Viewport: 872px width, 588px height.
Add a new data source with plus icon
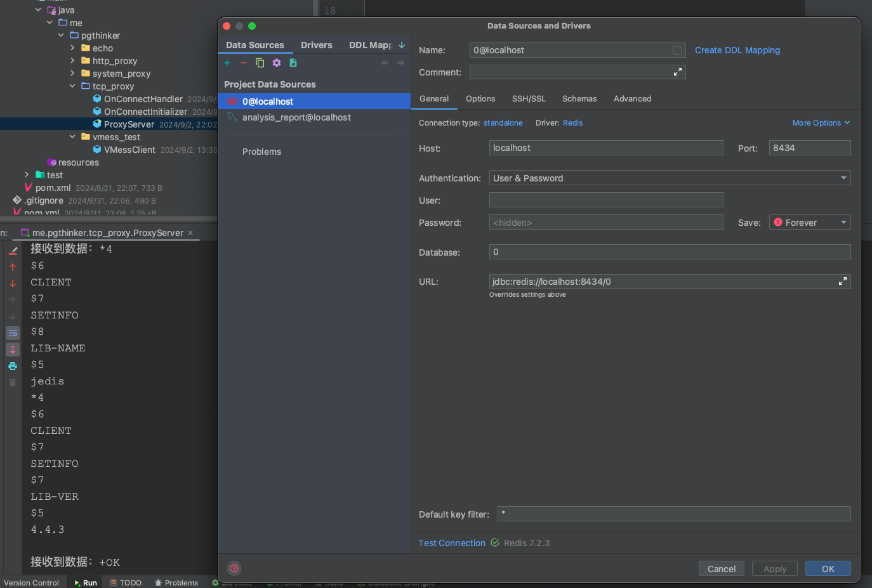[227, 63]
